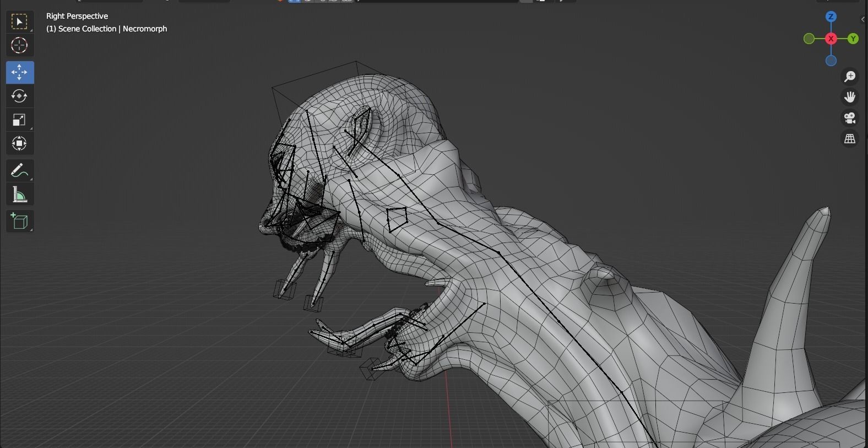Switch to the Rotate tool
This screenshot has height=448, width=868.
point(20,96)
